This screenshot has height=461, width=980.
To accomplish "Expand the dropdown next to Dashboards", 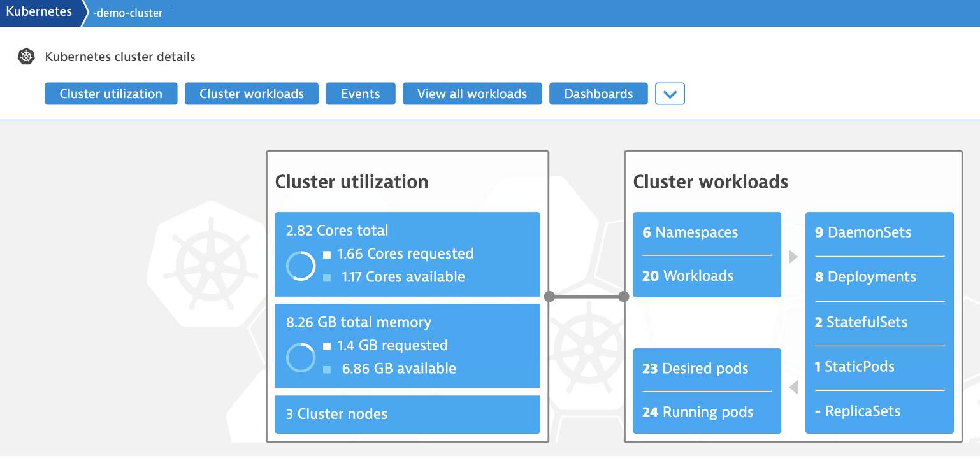I will (670, 94).
